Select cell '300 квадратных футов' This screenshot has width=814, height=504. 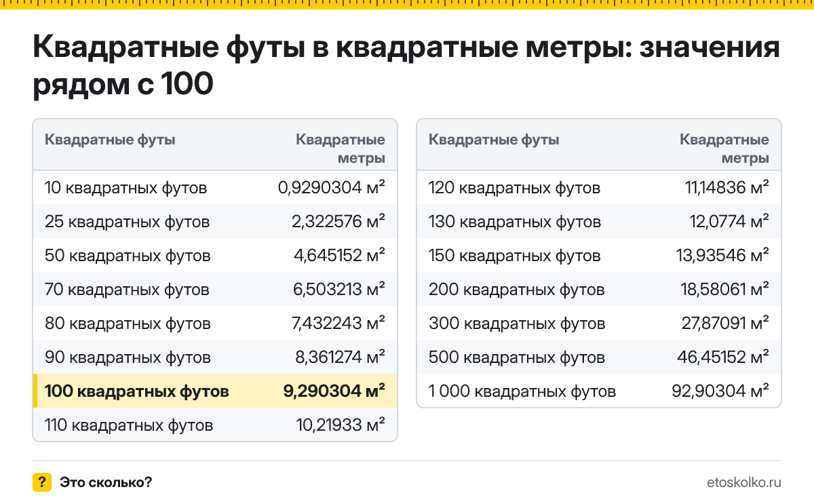coord(517,324)
